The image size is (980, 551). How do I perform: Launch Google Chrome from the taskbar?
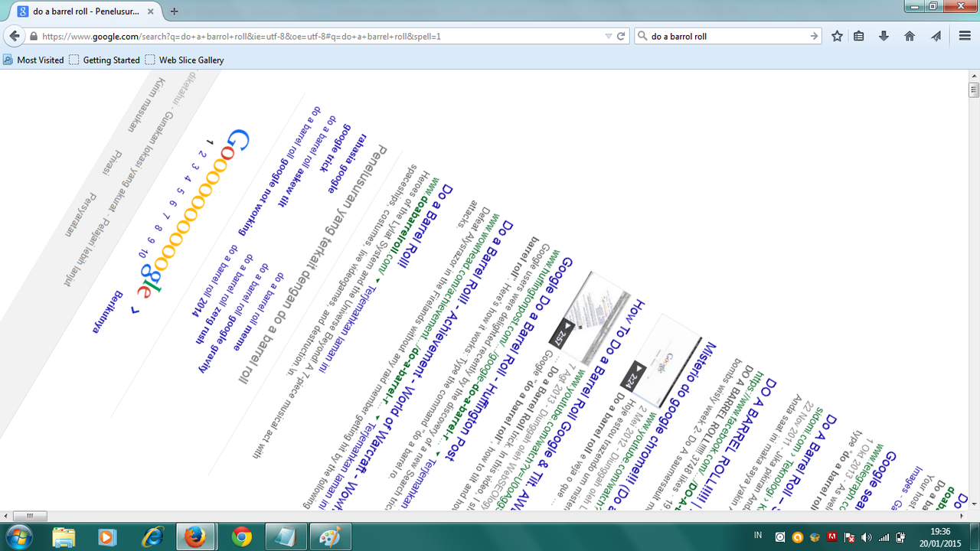tap(242, 537)
